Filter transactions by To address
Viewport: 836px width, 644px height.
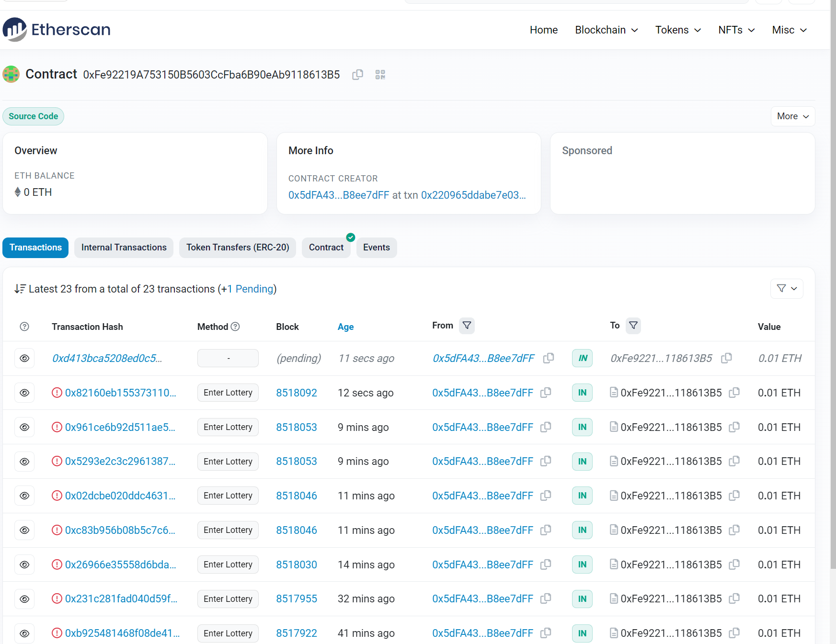tap(633, 326)
